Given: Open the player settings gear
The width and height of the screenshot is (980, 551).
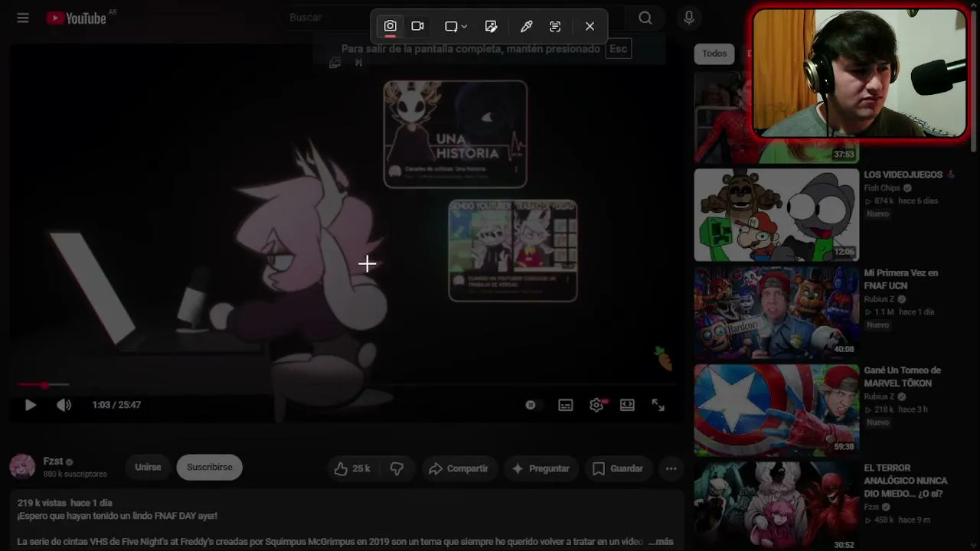Looking at the screenshot, I should click(x=597, y=405).
